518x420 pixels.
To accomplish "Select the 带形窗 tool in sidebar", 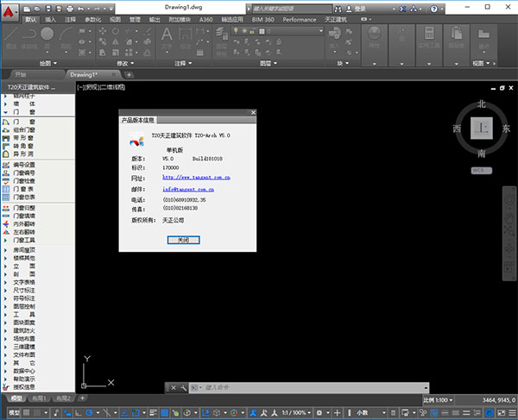I will 24,137.
